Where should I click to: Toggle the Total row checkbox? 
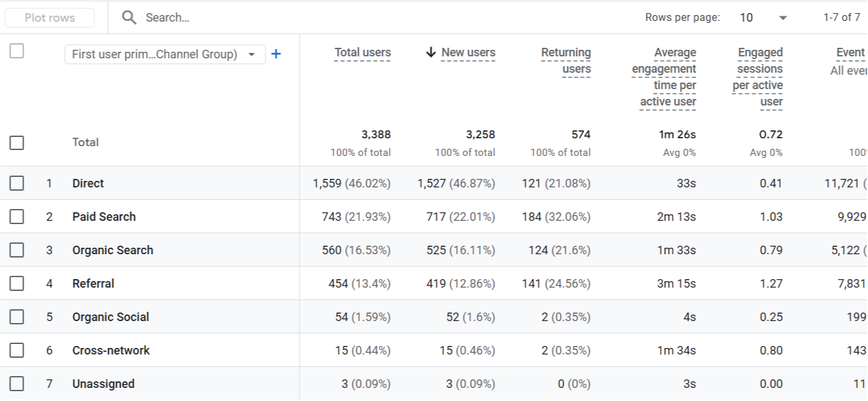(x=17, y=142)
